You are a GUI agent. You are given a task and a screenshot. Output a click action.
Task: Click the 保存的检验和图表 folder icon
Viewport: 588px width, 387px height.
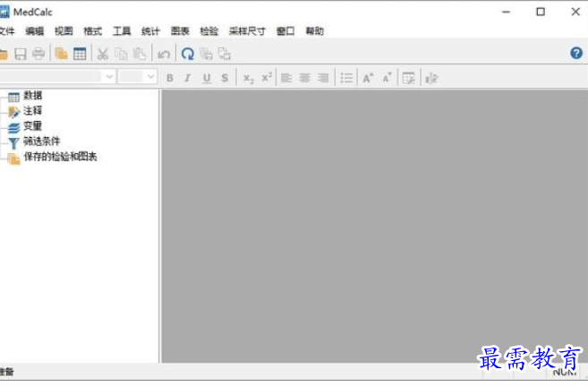pos(14,159)
